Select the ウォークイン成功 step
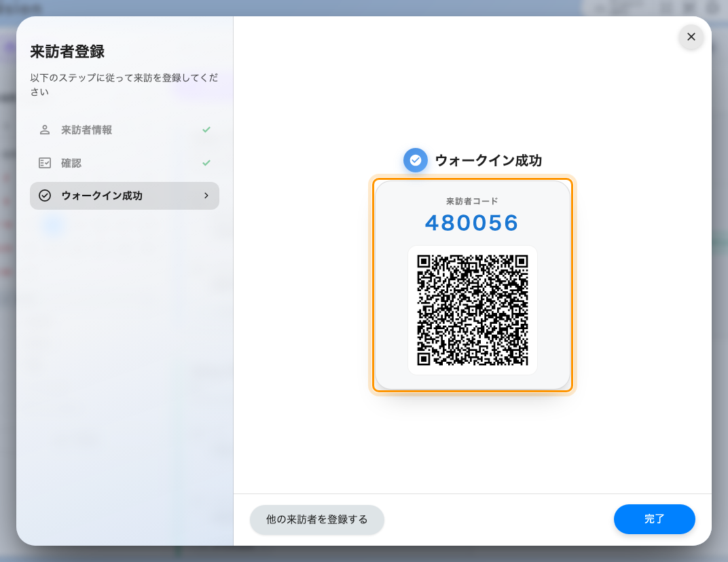Image resolution: width=728 pixels, height=562 pixels. tap(124, 196)
